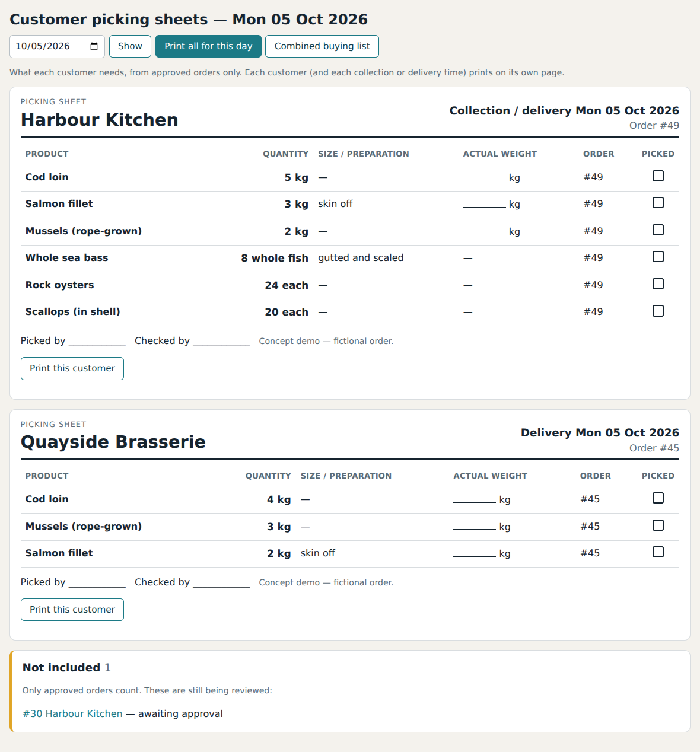Tick picked box for Harbour Kitchen Cod loin
This screenshot has width=700, height=752.
click(x=658, y=176)
